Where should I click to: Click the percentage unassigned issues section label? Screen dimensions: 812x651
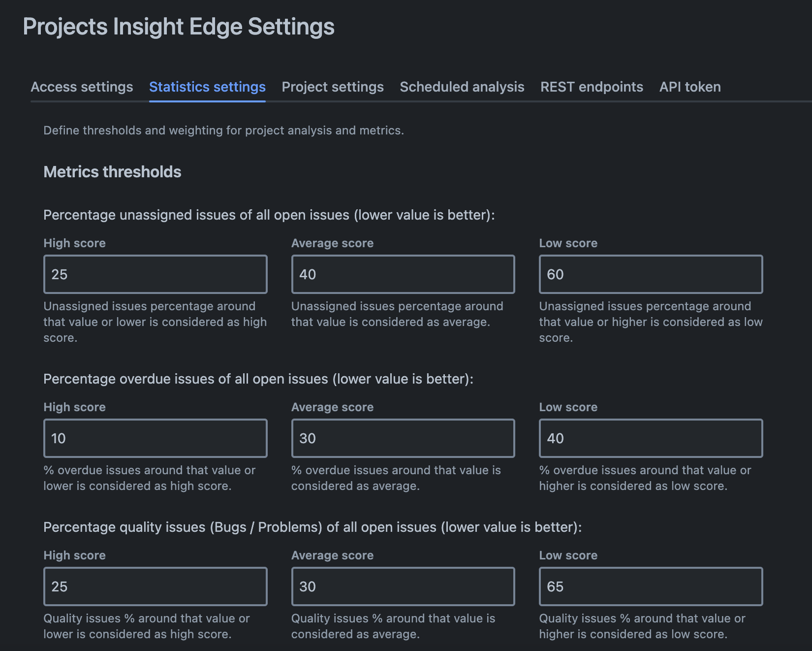(x=269, y=215)
